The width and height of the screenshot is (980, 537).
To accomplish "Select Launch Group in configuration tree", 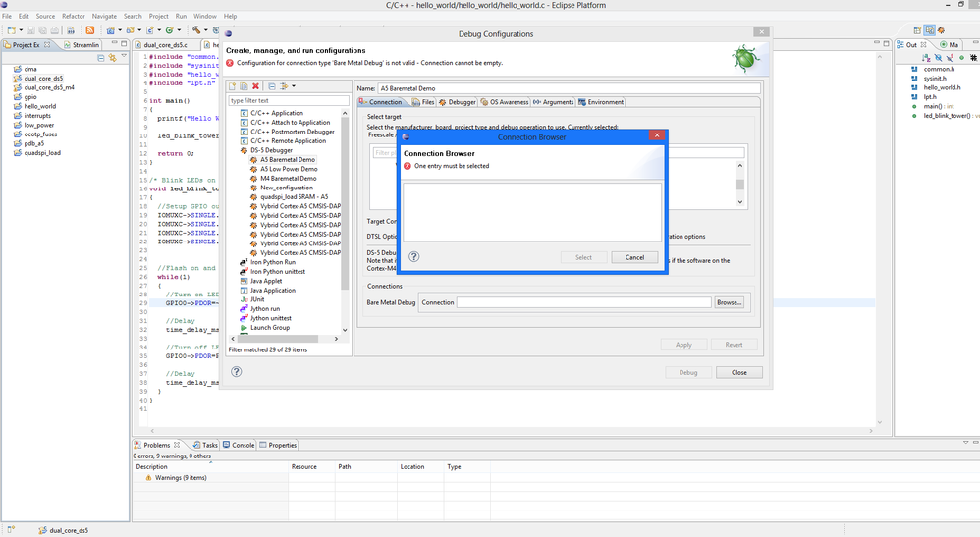I will point(270,327).
